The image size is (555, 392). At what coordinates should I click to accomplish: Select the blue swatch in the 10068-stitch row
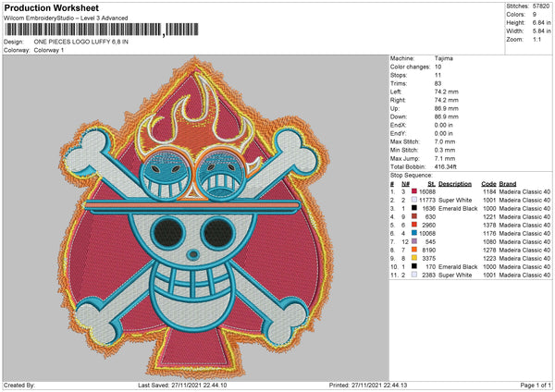pyautogui.click(x=414, y=233)
